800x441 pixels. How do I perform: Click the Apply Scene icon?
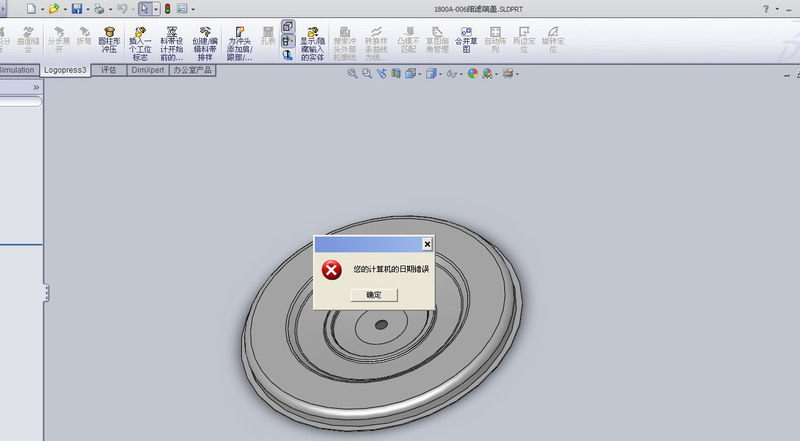click(488, 74)
